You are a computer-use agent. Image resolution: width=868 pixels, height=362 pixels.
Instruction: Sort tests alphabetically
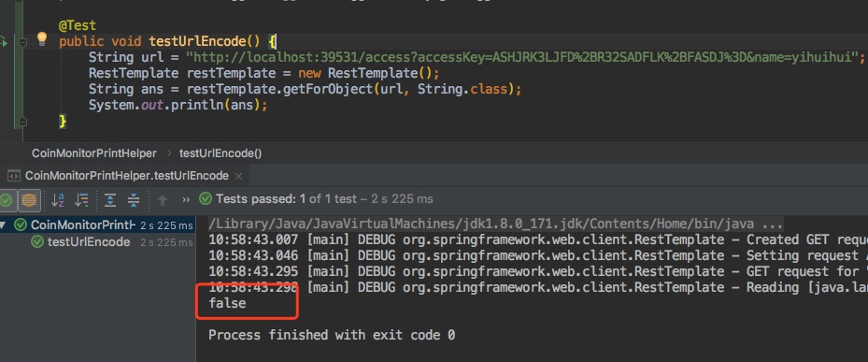pyautogui.click(x=58, y=200)
